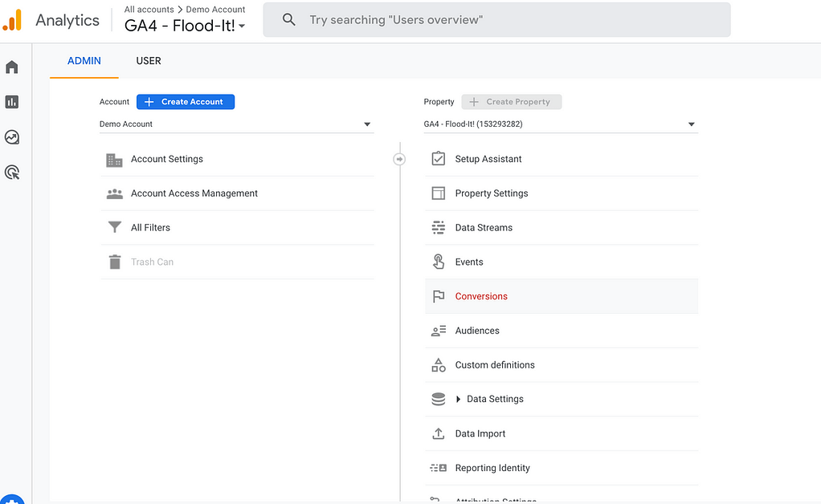Click the Data Streams icon

[439, 227]
